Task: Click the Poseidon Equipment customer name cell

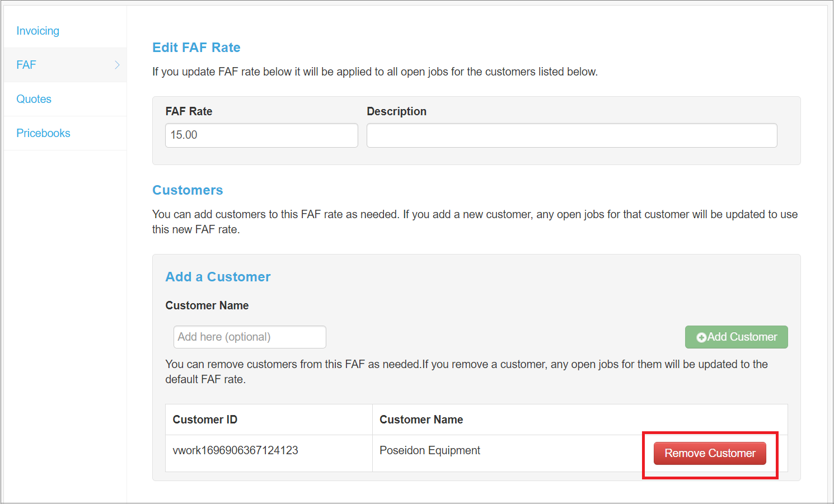Action: pos(429,450)
